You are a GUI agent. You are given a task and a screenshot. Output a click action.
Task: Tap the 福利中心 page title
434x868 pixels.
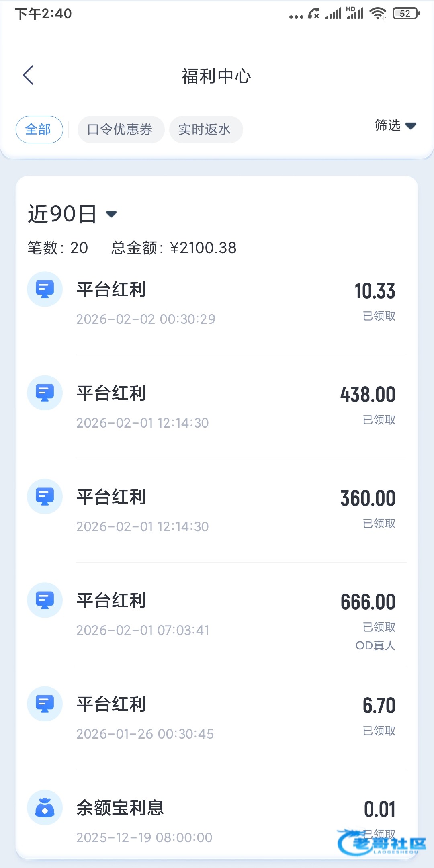coord(217,76)
